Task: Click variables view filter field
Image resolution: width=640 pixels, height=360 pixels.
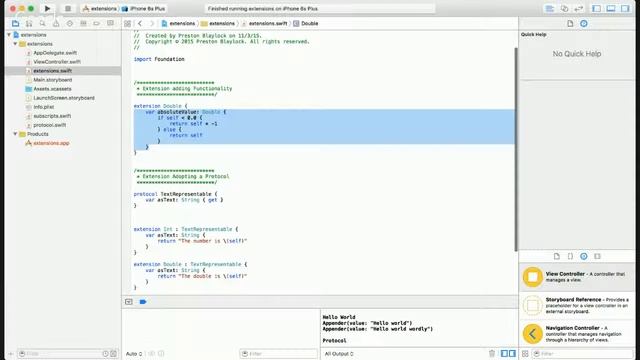Action: click(x=278, y=354)
